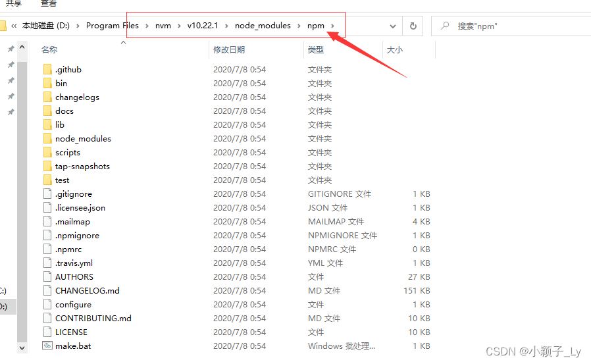The height and width of the screenshot is (364, 591).
Task: Refresh the current folder view
Action: coord(413,26)
